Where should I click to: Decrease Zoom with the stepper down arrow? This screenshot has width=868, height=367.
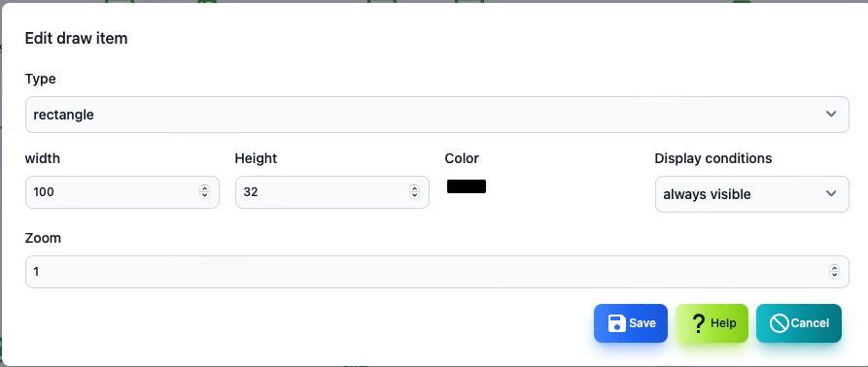click(x=834, y=275)
